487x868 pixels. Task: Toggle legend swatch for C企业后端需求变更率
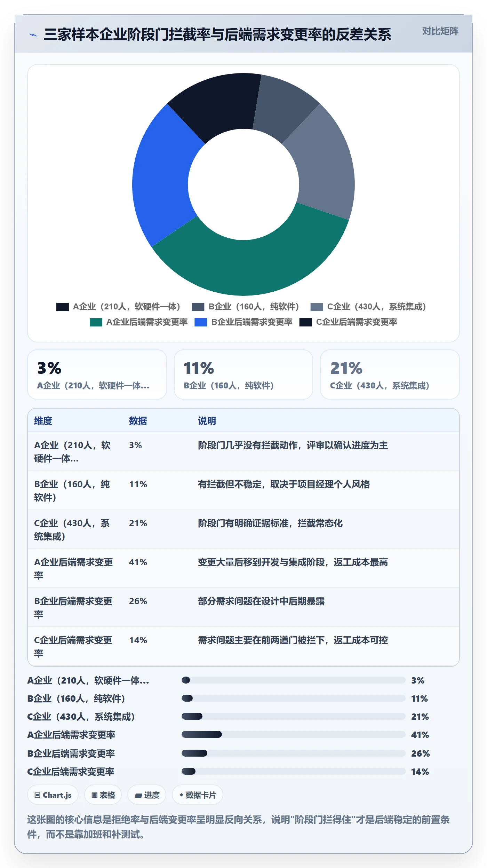pos(305,322)
